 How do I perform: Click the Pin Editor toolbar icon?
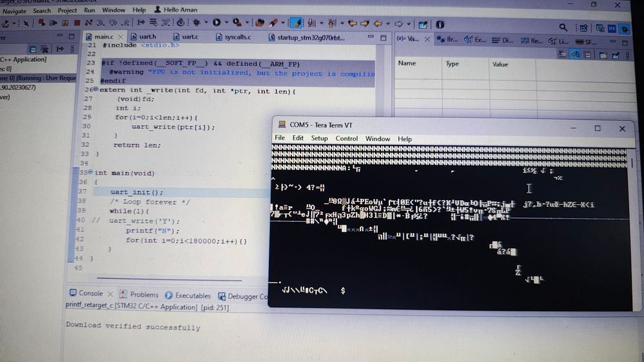click(423, 24)
